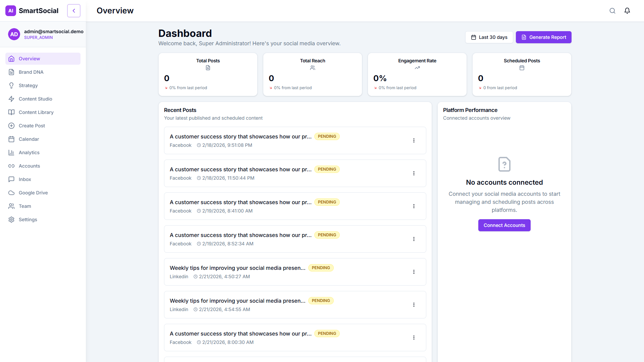This screenshot has width=644, height=362.
Task: Click the SmartSocial AI logo icon
Action: click(11, 11)
